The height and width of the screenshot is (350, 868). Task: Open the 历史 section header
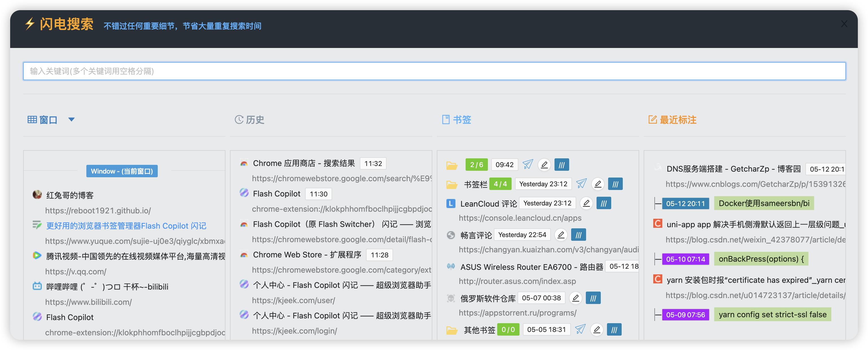249,120
